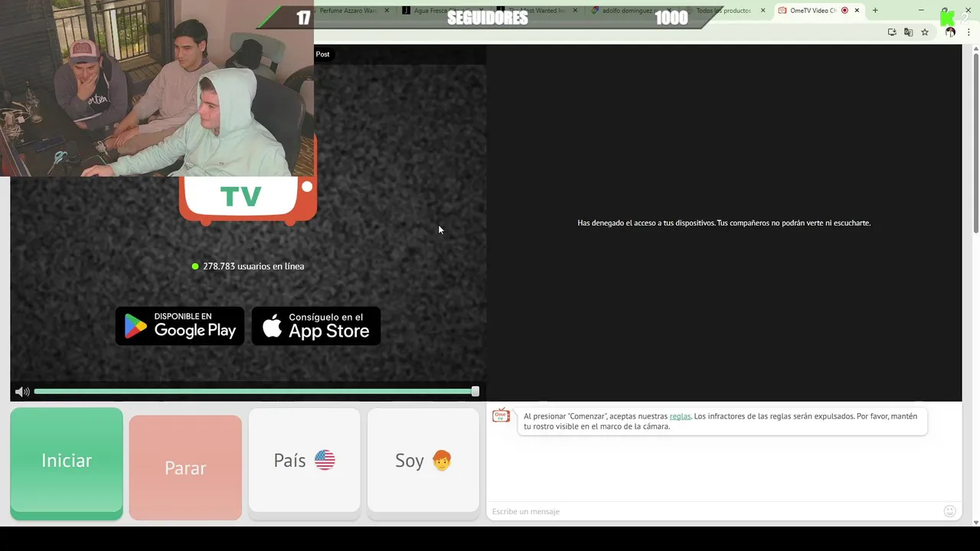Open the Chrome profile avatar

[x=950, y=32]
